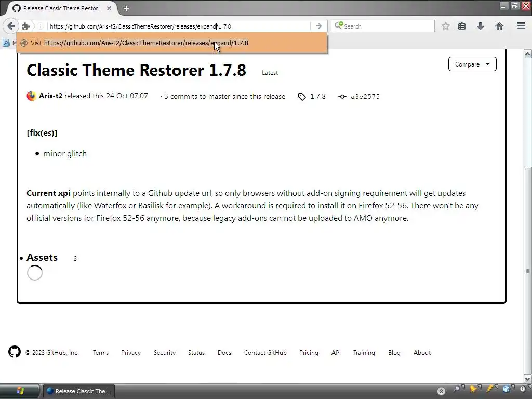The width and height of the screenshot is (532, 399).
Task: Click the blue round tray icon
Action: click(506, 389)
